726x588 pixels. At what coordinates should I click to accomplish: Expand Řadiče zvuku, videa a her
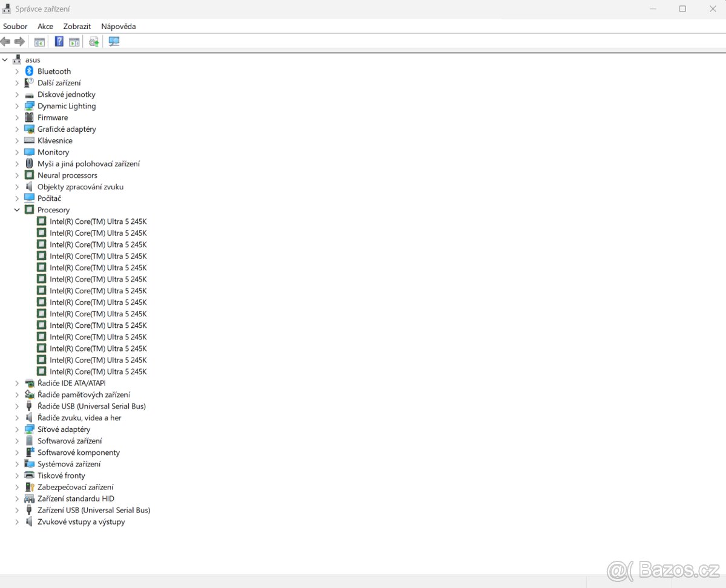(x=17, y=418)
